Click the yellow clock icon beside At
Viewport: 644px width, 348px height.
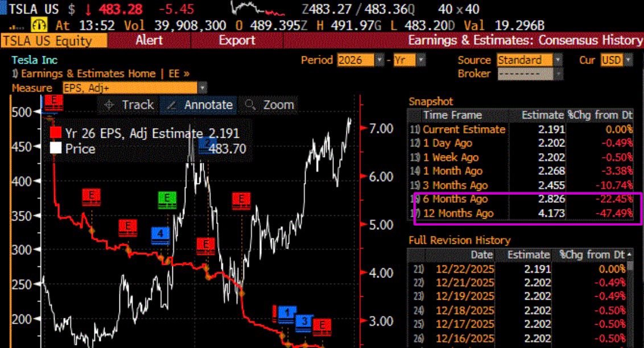click(x=39, y=25)
